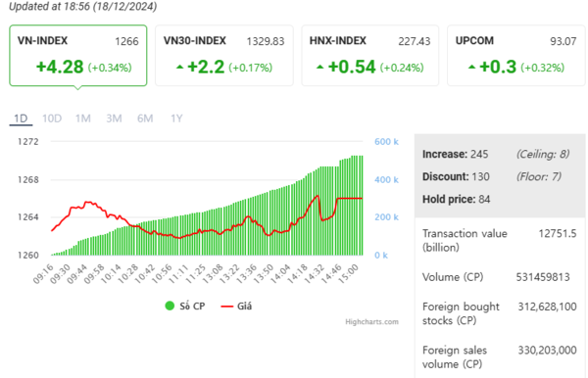The width and height of the screenshot is (588, 378).
Task: Open the VN30-INDEX card
Action: (224, 56)
